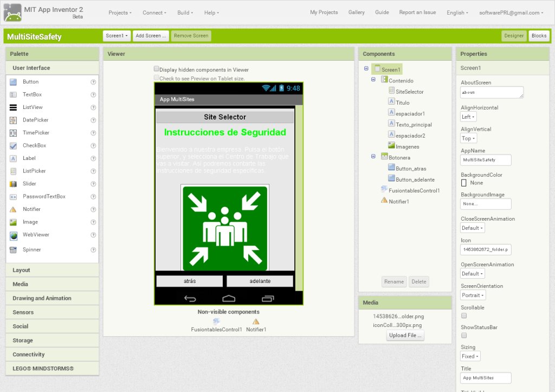Image resolution: width=555 pixels, height=392 pixels.
Task: Choose the PasswordTextBox palette icon
Action: point(13,197)
